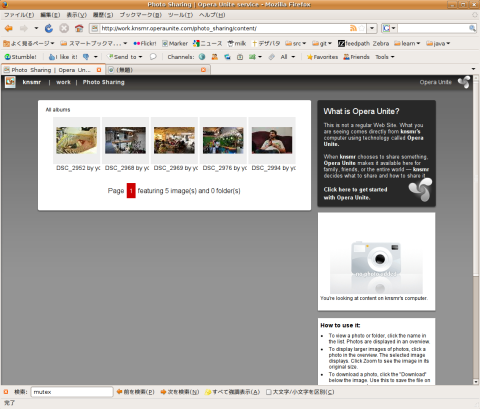This screenshot has width=480, height=409.
Task: Open StumbleUpon Friends
Action: coord(357,57)
